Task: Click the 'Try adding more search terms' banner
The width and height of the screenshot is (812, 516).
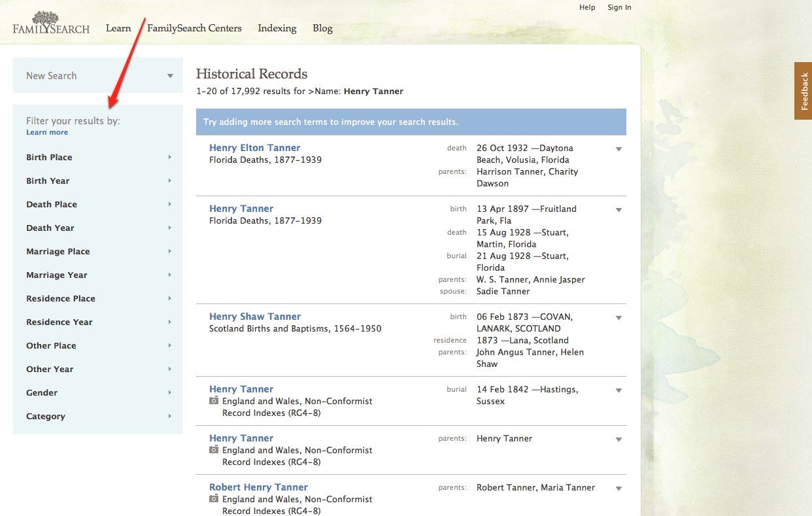Action: point(411,122)
